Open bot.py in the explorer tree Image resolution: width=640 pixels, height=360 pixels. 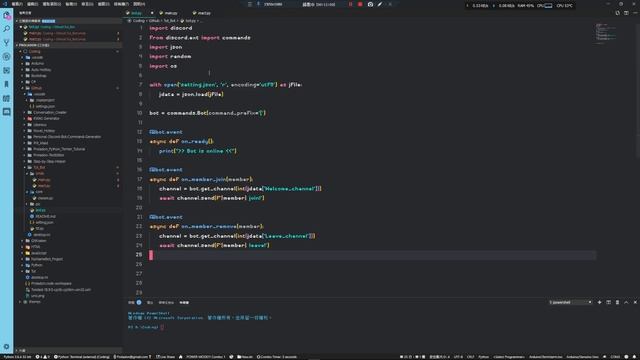[40, 210]
